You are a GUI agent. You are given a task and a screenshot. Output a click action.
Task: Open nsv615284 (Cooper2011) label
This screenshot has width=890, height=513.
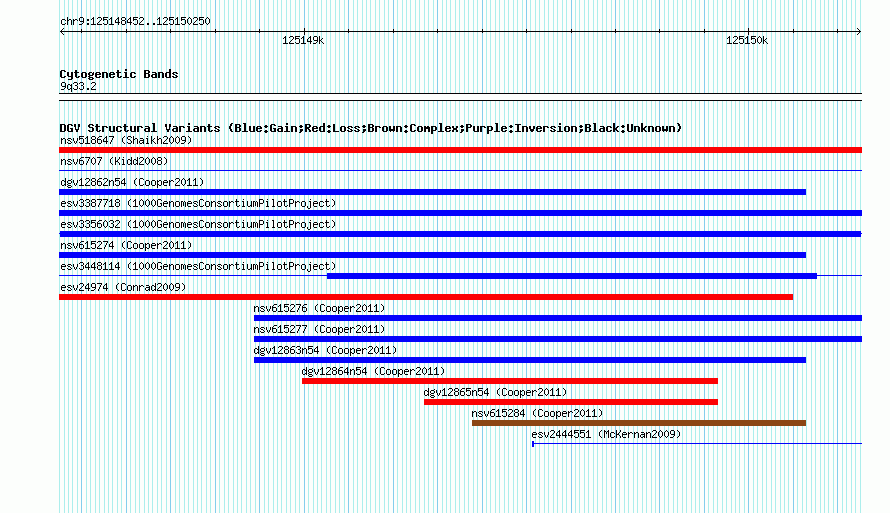[x=537, y=413]
